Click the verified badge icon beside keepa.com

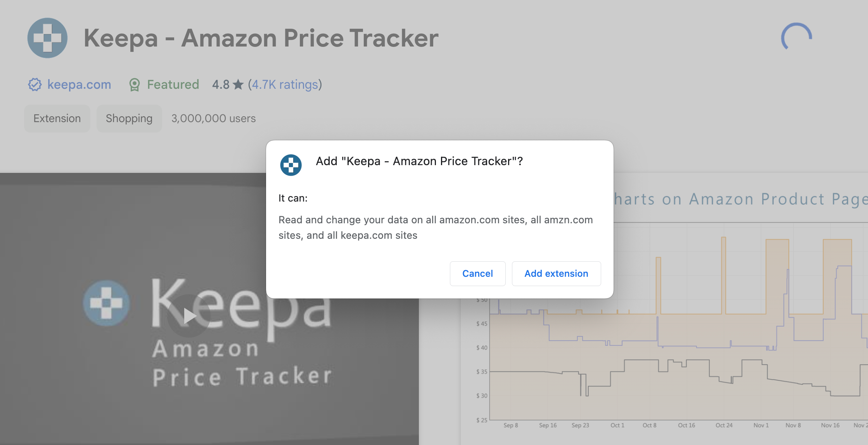click(x=35, y=85)
